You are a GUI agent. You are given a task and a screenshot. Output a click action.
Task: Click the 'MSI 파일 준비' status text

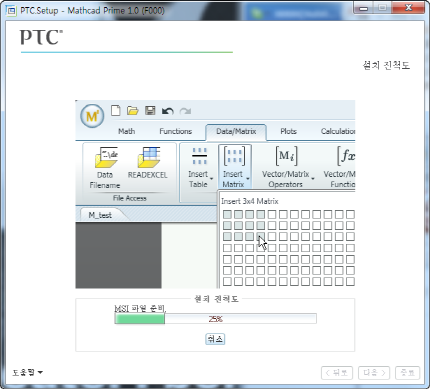point(140,309)
